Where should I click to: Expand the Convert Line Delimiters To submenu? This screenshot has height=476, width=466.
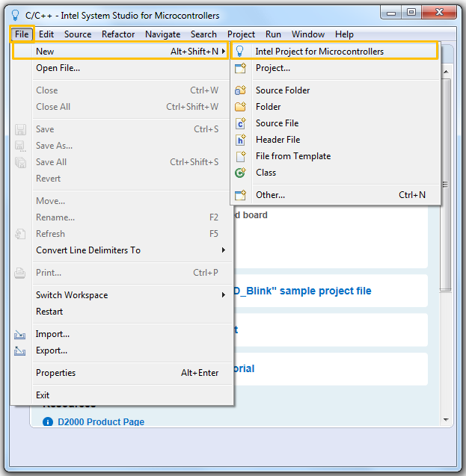tap(224, 250)
